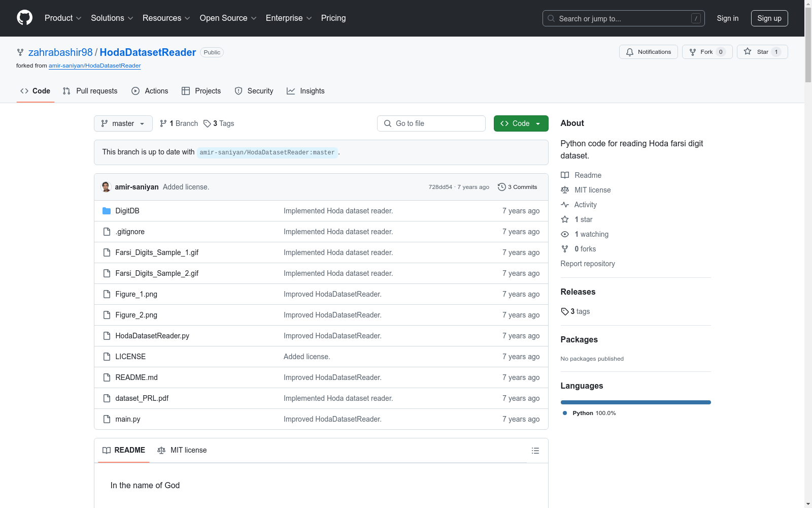
Task: Click the Sign up button
Action: coord(769,18)
